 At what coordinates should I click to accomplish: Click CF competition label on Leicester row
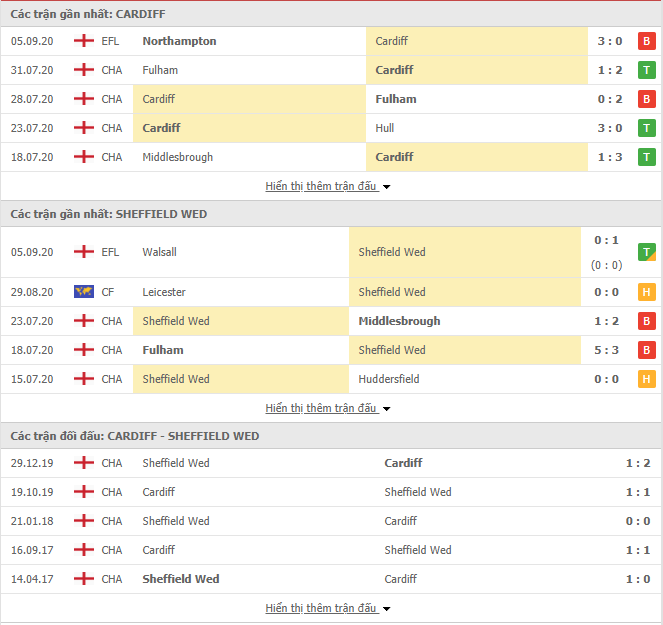108,292
